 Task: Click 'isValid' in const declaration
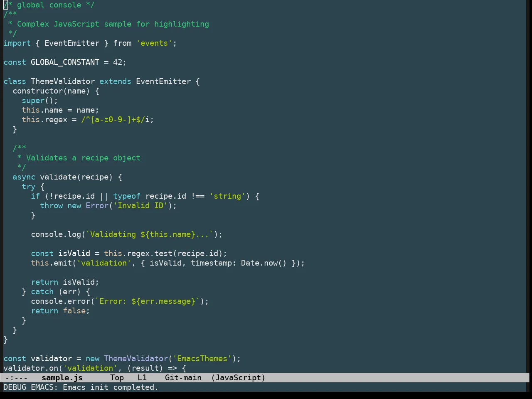tap(74, 254)
